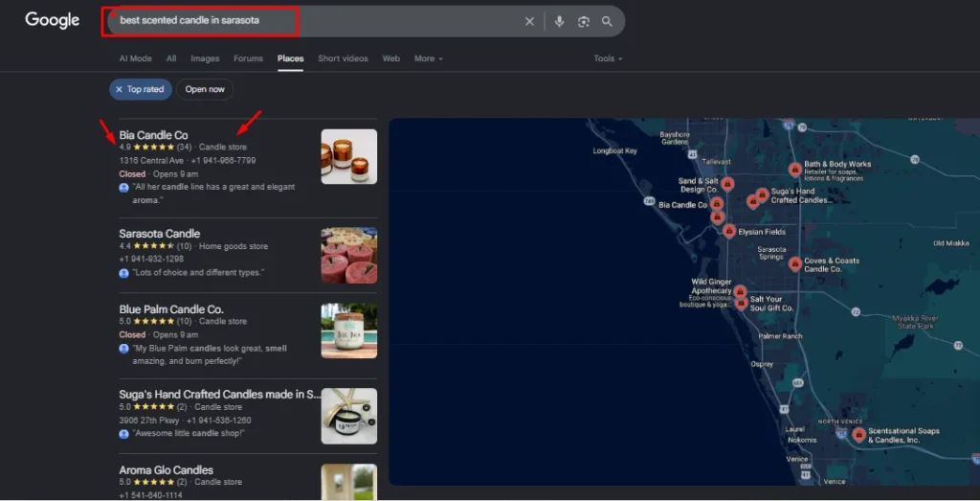
Task: Open the Forums tab
Action: point(248,58)
